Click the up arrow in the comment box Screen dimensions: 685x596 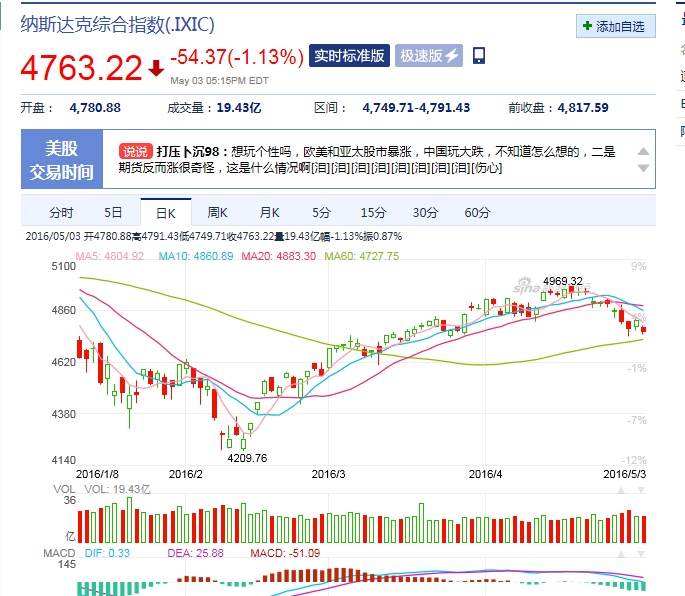[643, 151]
